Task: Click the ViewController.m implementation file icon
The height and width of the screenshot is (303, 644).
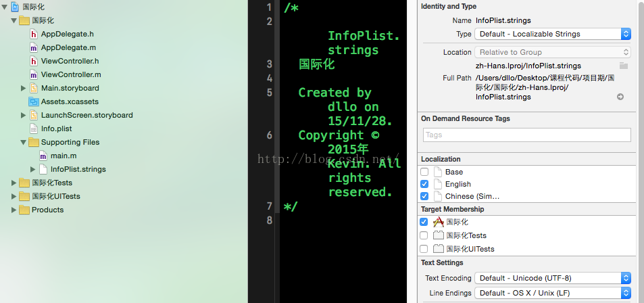Action: [x=34, y=74]
